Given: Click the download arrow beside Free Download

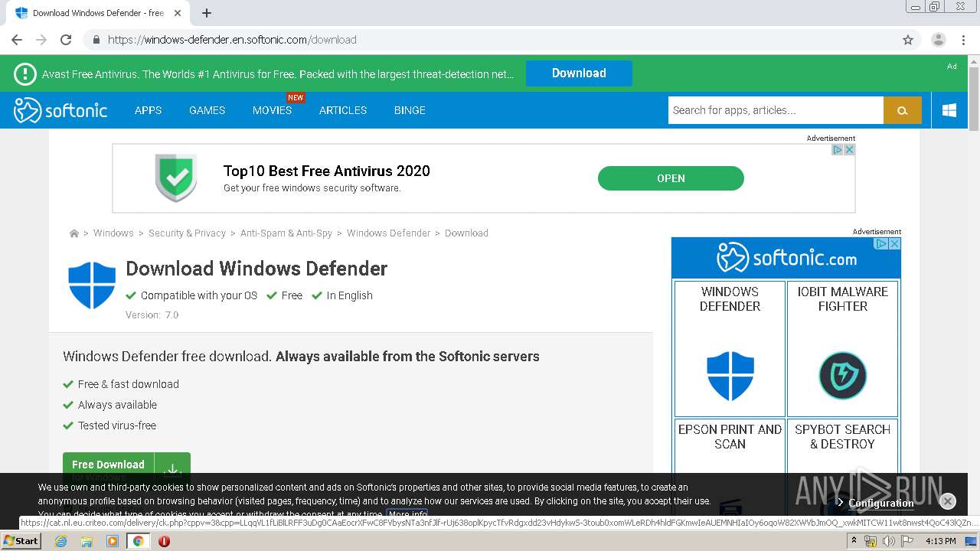Looking at the screenshot, I should point(173,468).
